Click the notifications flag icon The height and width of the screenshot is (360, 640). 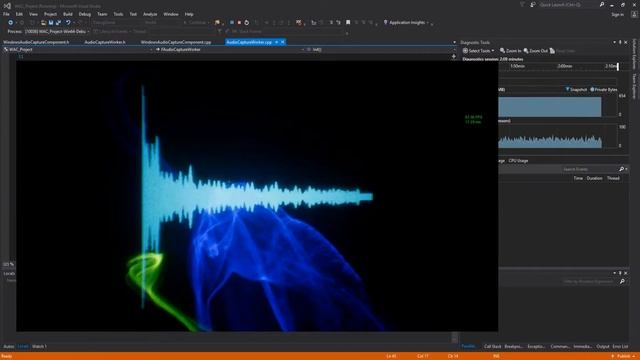(x=522, y=5)
